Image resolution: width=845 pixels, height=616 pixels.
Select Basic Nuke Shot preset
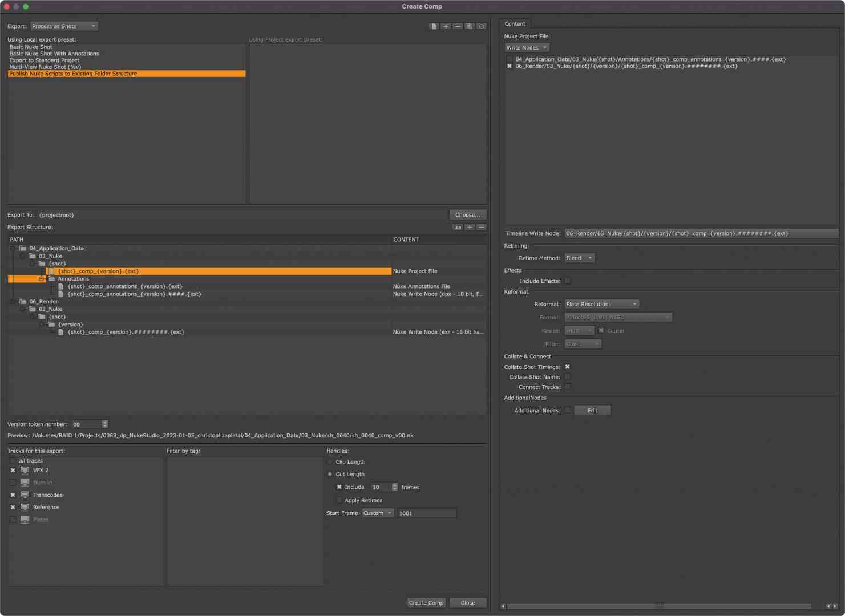coord(31,47)
